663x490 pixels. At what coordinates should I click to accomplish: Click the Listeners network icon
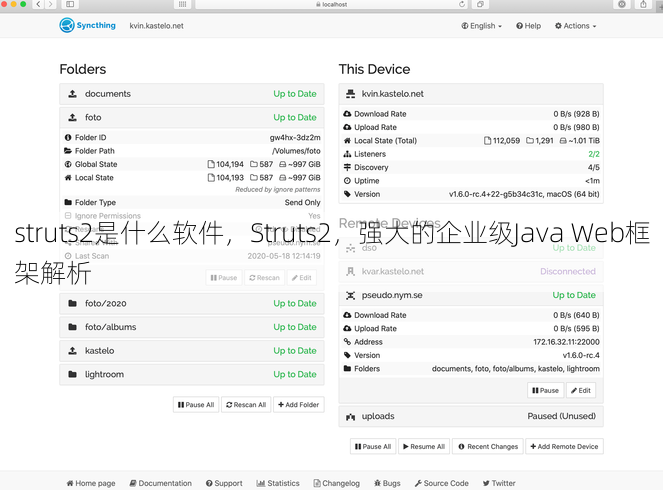(347, 154)
